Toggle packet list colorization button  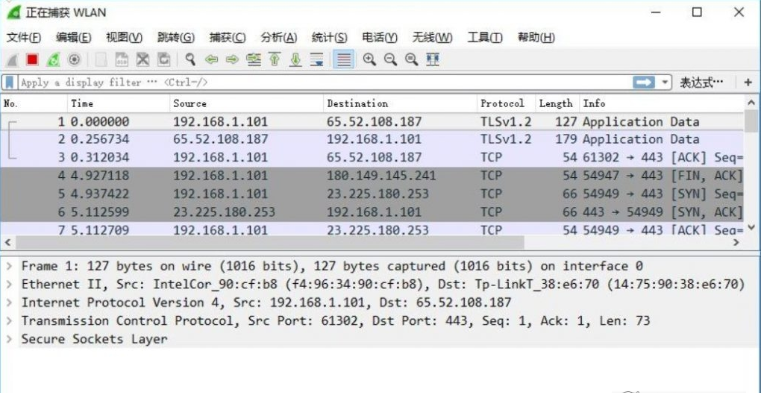click(344, 60)
